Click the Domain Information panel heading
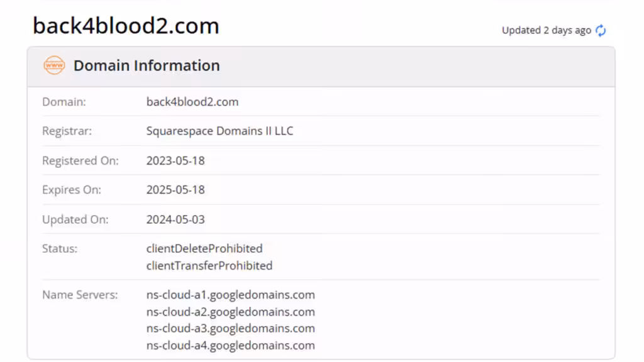 147,65
